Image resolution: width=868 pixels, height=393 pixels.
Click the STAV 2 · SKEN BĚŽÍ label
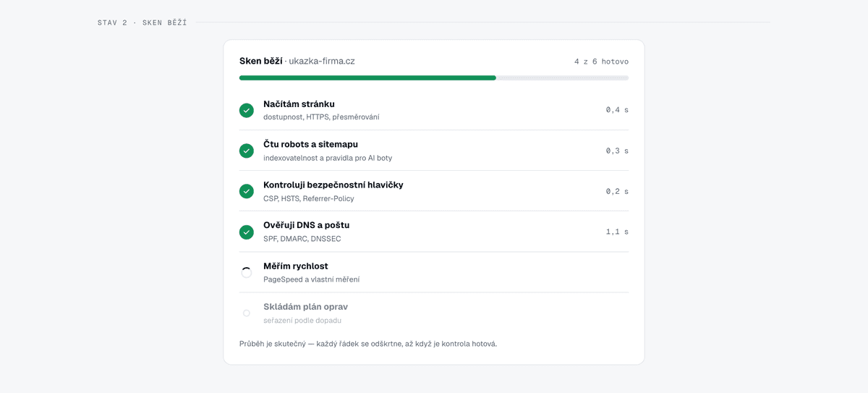142,22
